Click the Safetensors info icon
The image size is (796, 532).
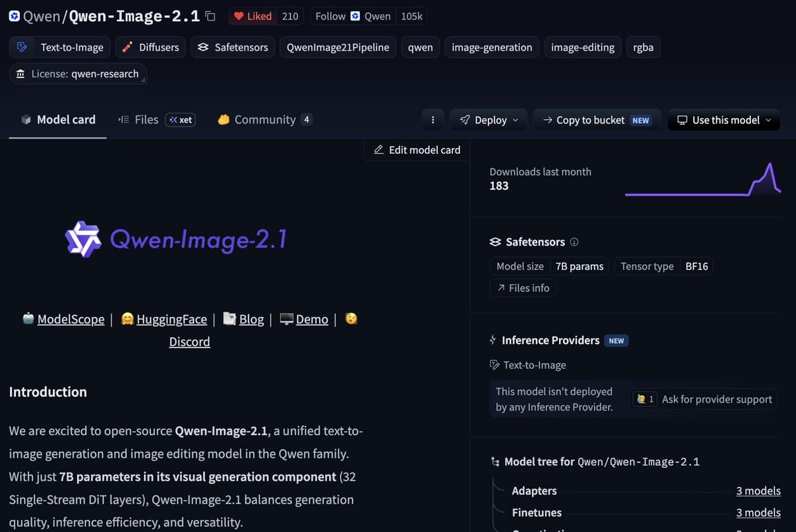pyautogui.click(x=574, y=242)
